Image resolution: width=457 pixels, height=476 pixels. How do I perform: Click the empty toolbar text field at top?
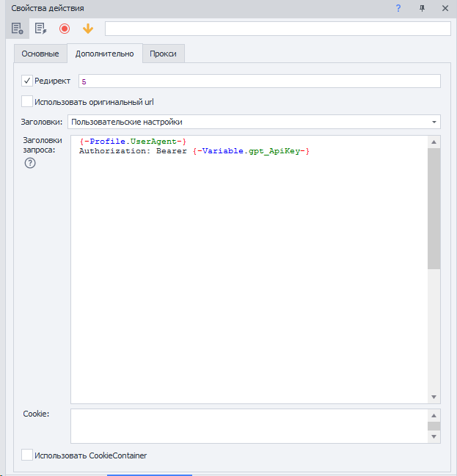(x=277, y=29)
